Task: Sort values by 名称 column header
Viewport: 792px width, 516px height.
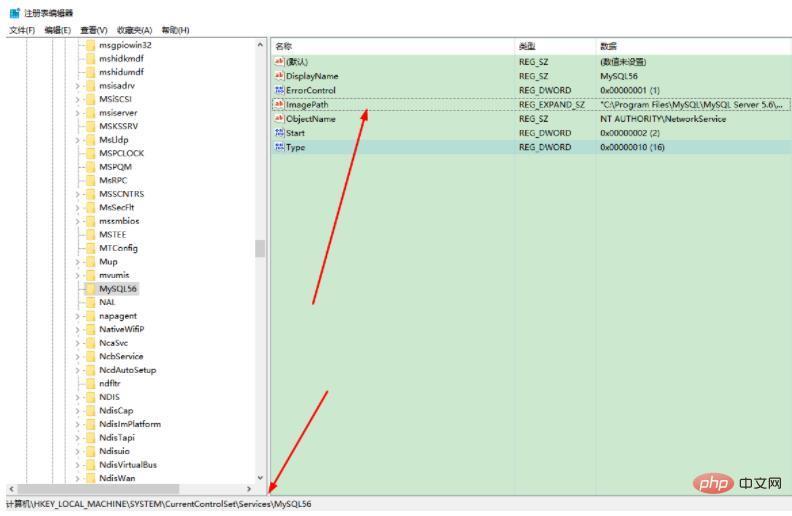Action: click(x=392, y=46)
